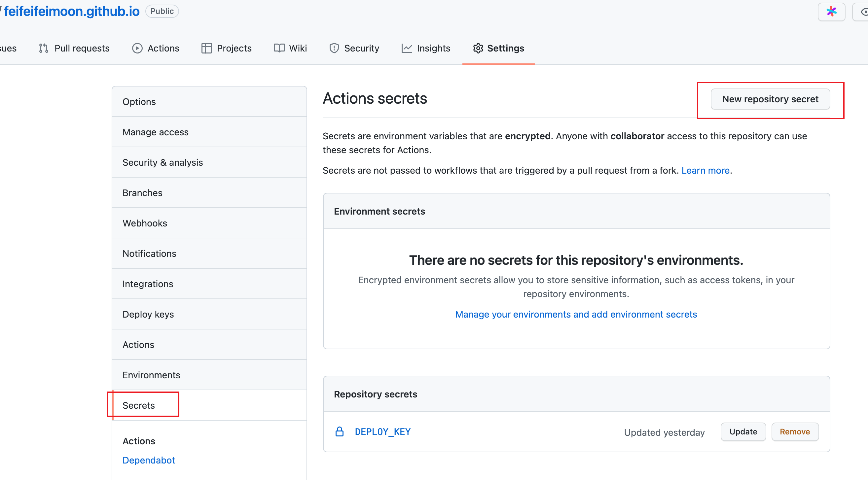The height and width of the screenshot is (480, 868).
Task: Select Deploy keys in settings sidebar
Action: 148,314
